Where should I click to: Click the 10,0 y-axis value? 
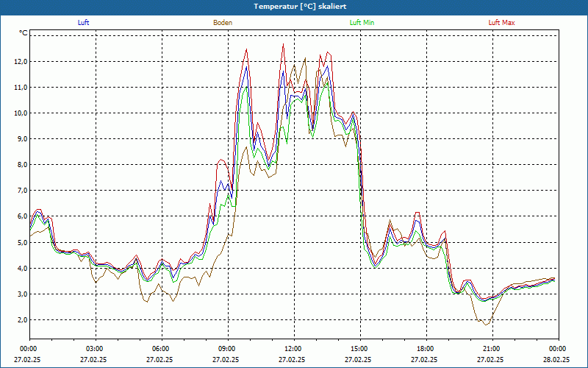[21, 113]
